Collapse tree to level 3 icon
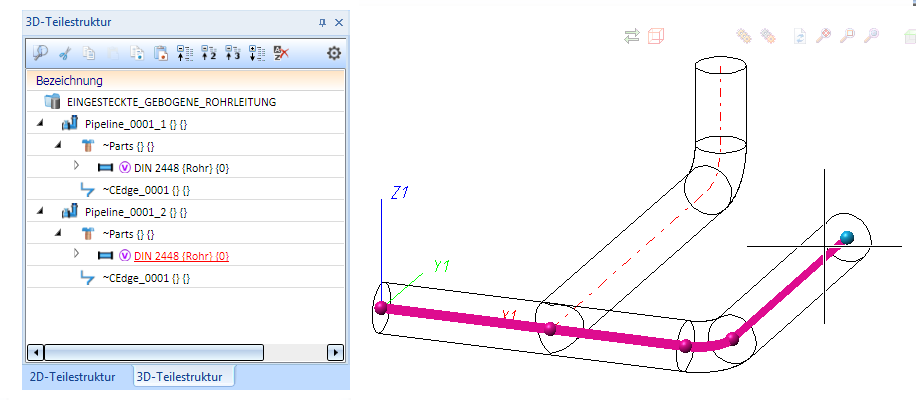 [x=233, y=54]
